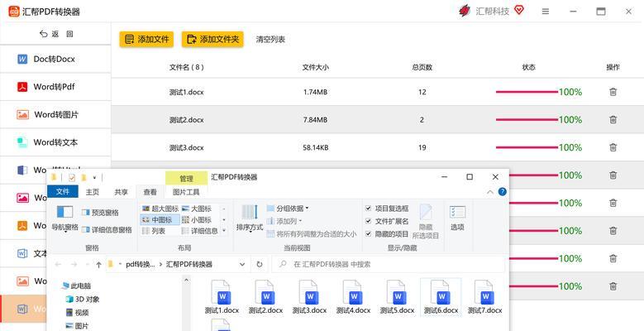Delete 测试3.docx using its trash icon

click(x=613, y=147)
